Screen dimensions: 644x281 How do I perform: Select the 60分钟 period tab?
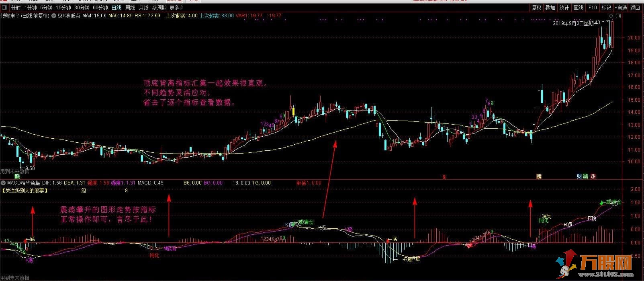coord(100,8)
